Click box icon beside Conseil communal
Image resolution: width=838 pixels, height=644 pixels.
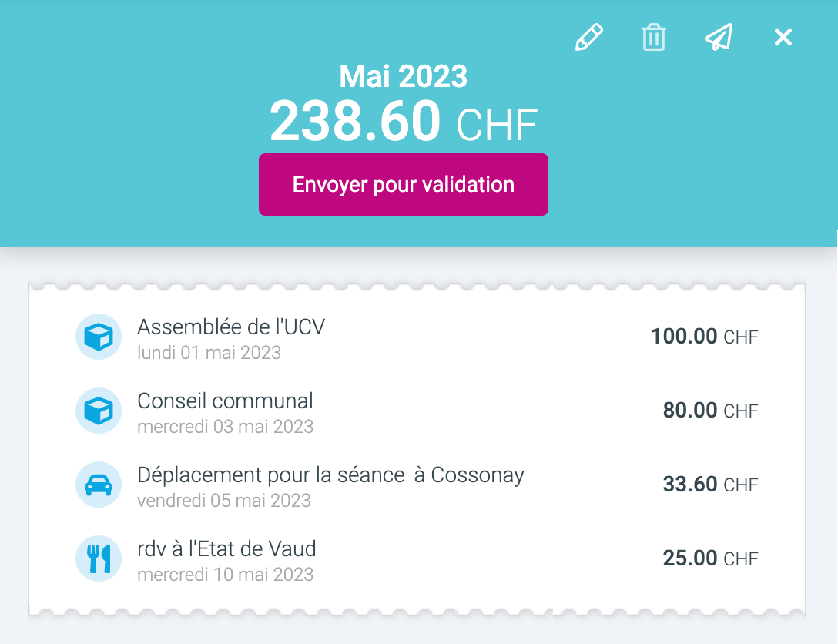click(x=99, y=411)
